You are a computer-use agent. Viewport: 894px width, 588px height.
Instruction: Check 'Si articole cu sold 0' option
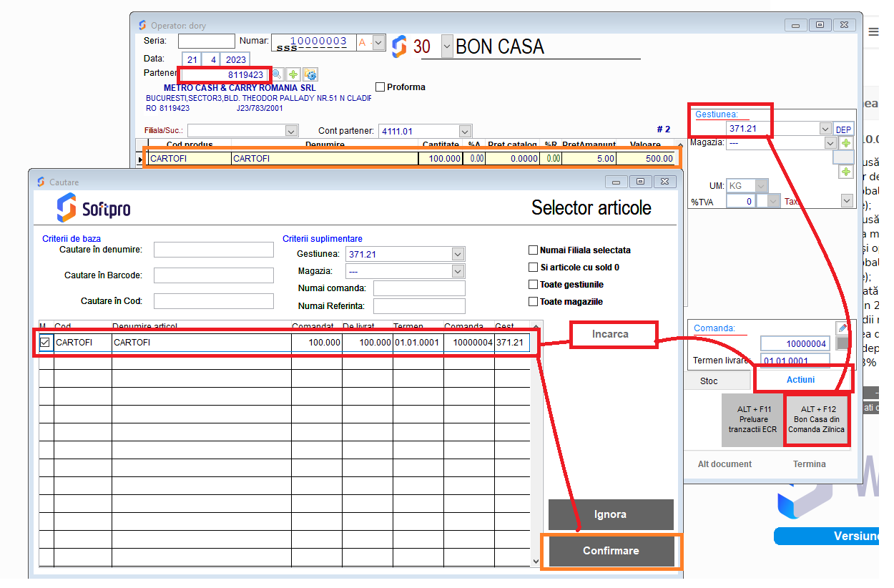click(533, 268)
